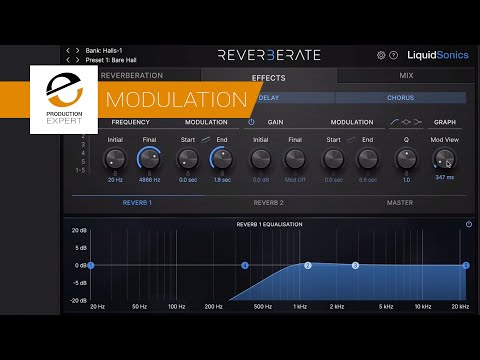Step to previous preset using left arrow
Viewport: 480px width, 360px height.
point(68,60)
